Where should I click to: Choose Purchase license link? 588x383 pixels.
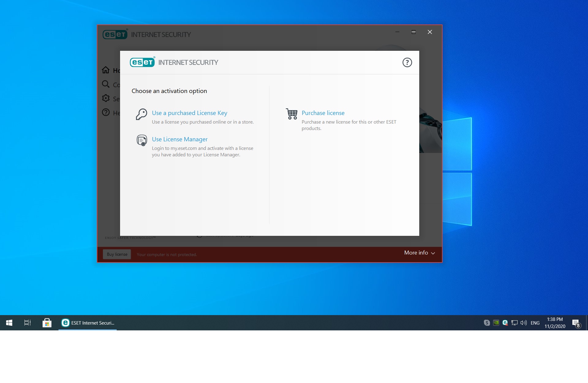coord(323,113)
